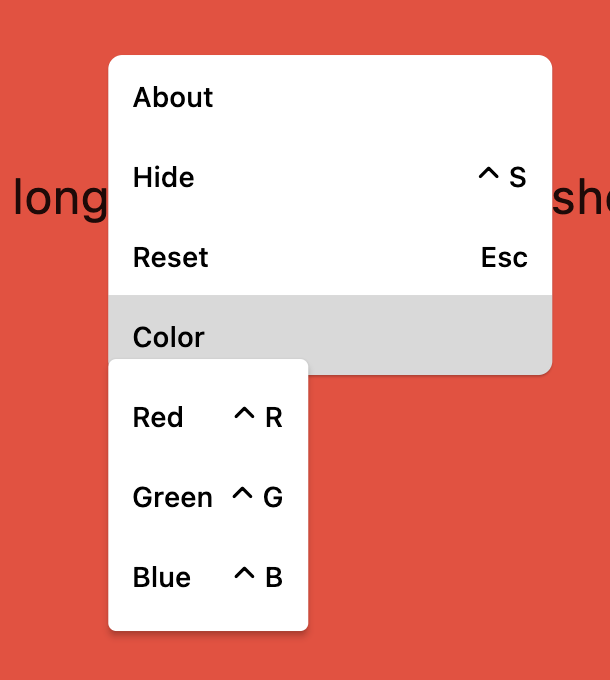Choose Hide from the context menu
This screenshot has width=610, height=680.
164,177
